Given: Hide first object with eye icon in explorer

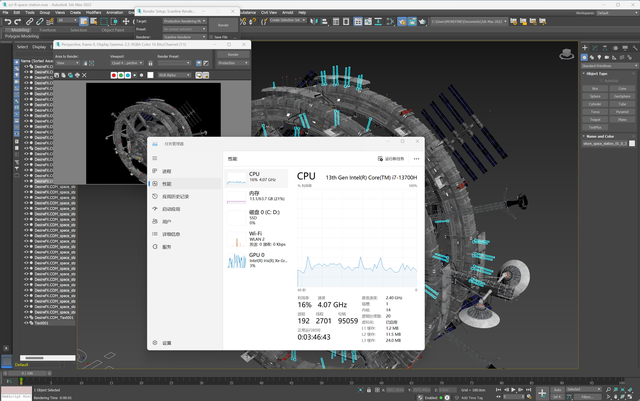Looking at the screenshot, I should [x=26, y=66].
